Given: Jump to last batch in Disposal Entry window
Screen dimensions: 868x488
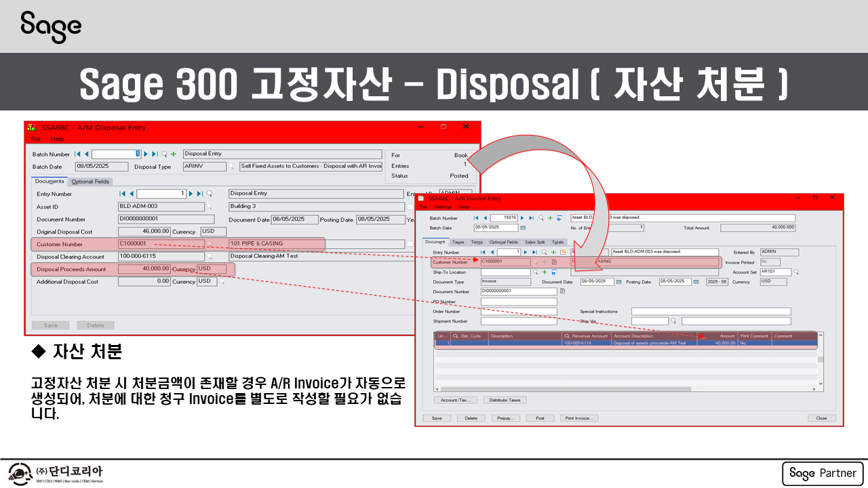Looking at the screenshot, I should pyautogui.click(x=155, y=154).
